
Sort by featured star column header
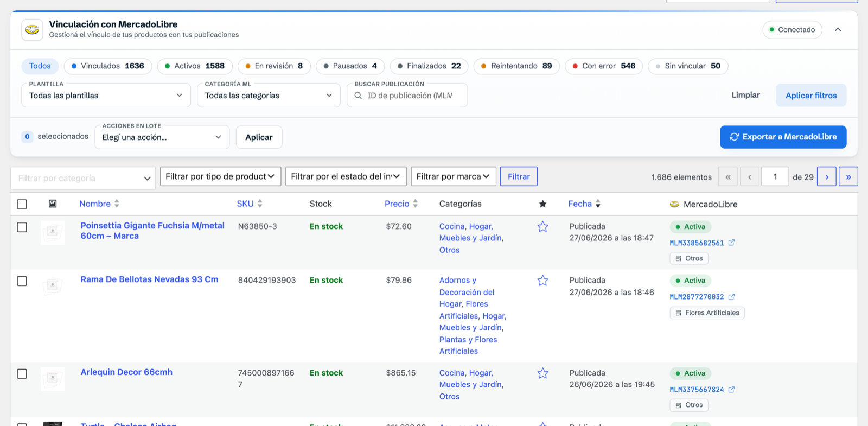542,204
